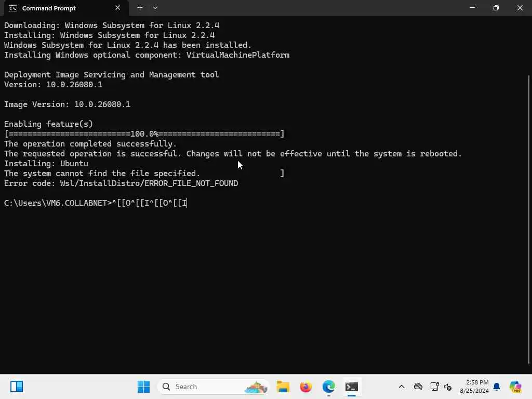The height and width of the screenshot is (399, 532).
Task: Select the Command Prompt tab
Action: [66, 8]
